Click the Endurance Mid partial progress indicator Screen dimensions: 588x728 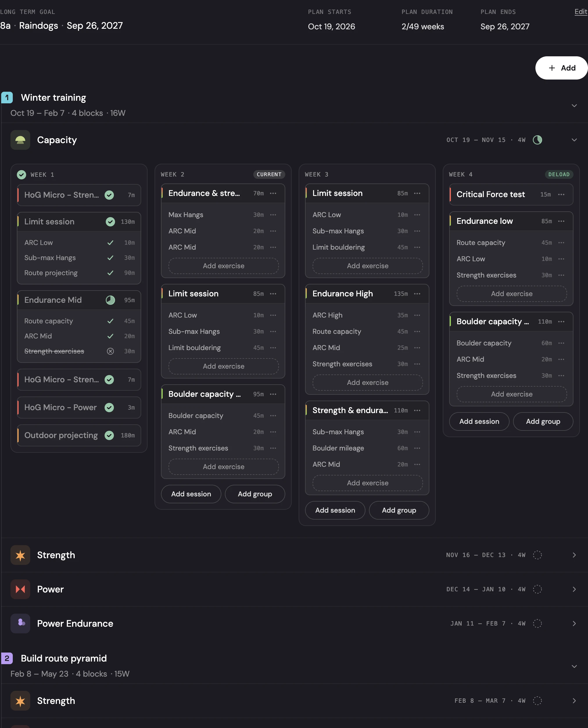[x=110, y=300]
